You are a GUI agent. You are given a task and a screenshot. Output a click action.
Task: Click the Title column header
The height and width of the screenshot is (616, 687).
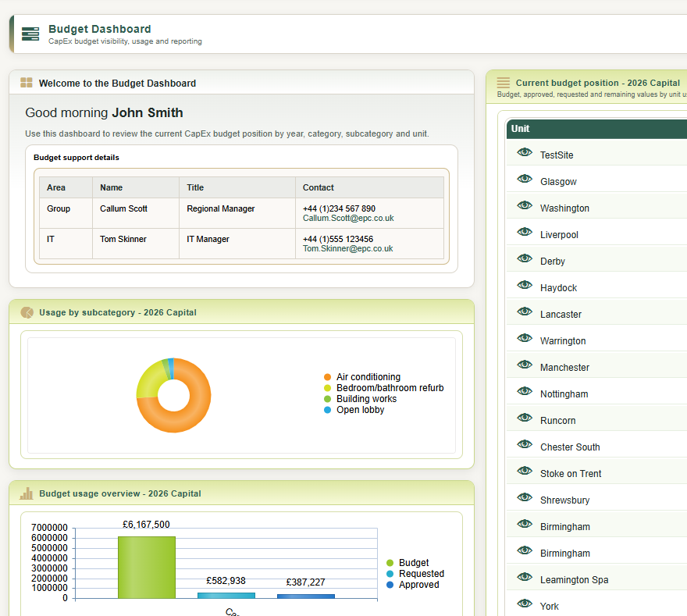[x=237, y=187]
